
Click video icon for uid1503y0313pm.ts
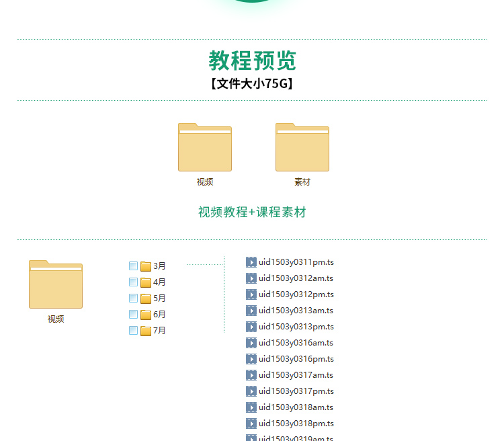click(251, 327)
